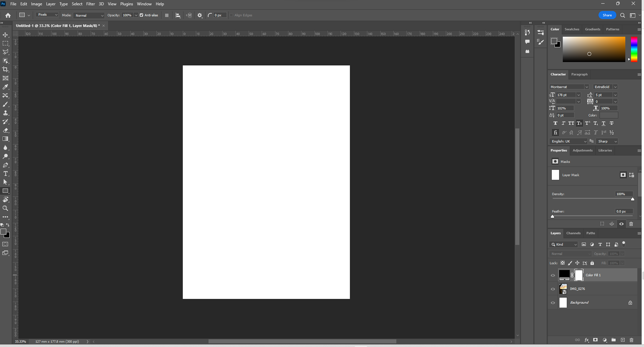Select the Brush tool
The image size is (644, 347).
tap(5, 104)
